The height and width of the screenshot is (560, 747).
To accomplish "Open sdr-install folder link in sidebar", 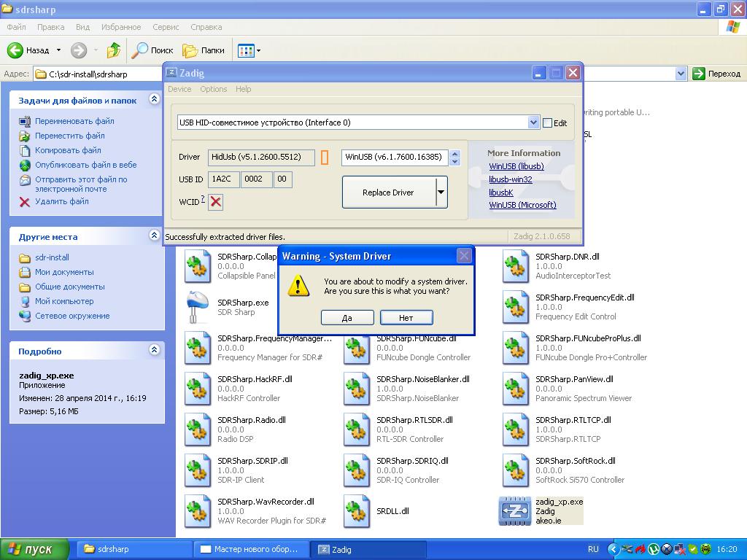I will [x=52, y=257].
